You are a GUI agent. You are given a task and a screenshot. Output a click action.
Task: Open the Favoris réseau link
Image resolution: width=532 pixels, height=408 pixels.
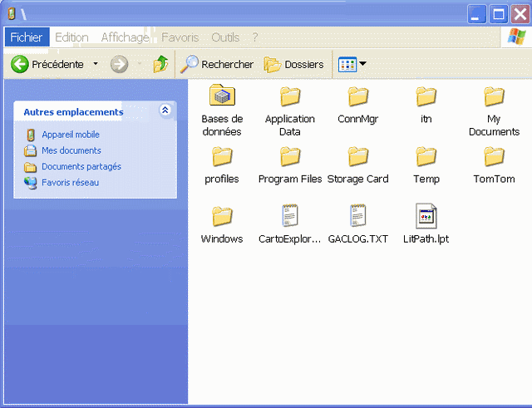(x=70, y=182)
